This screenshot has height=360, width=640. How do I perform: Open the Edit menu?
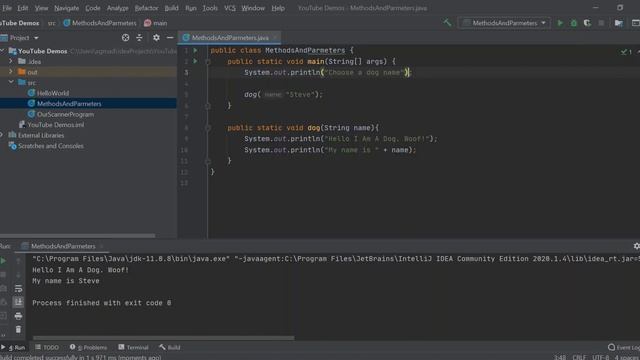22,8
